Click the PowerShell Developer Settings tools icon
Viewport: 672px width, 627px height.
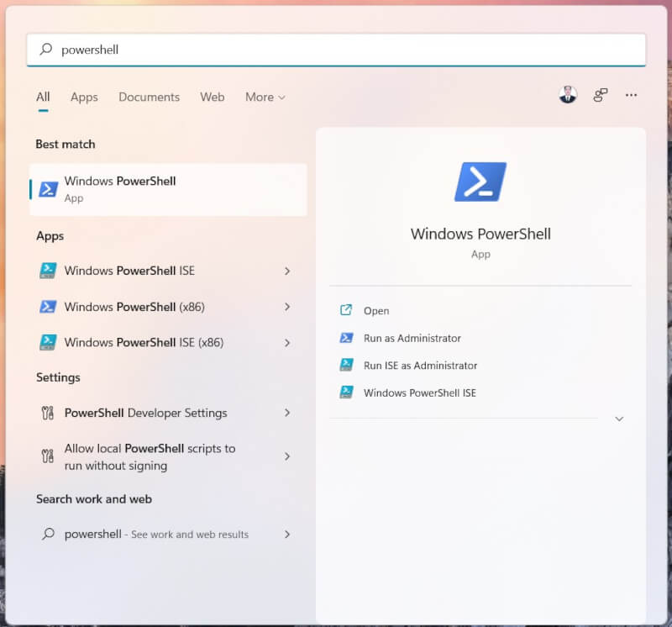coord(48,413)
